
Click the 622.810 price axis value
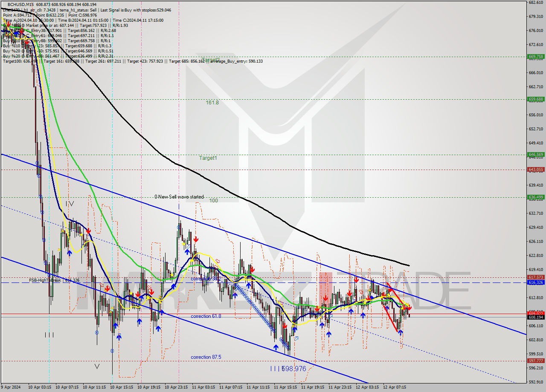535,255
